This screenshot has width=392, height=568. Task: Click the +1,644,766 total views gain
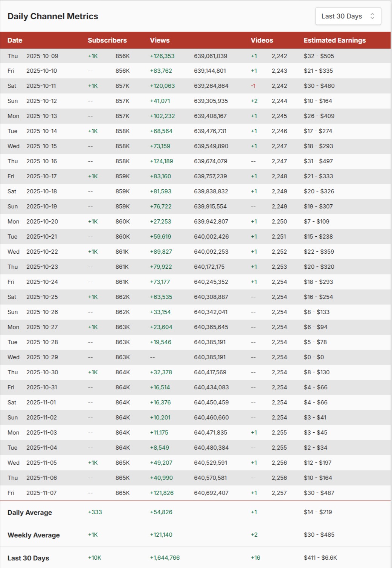point(165,558)
